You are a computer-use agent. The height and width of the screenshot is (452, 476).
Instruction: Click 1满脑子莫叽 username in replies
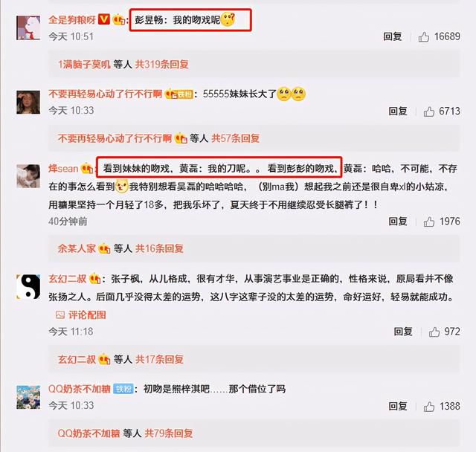[x=84, y=65]
